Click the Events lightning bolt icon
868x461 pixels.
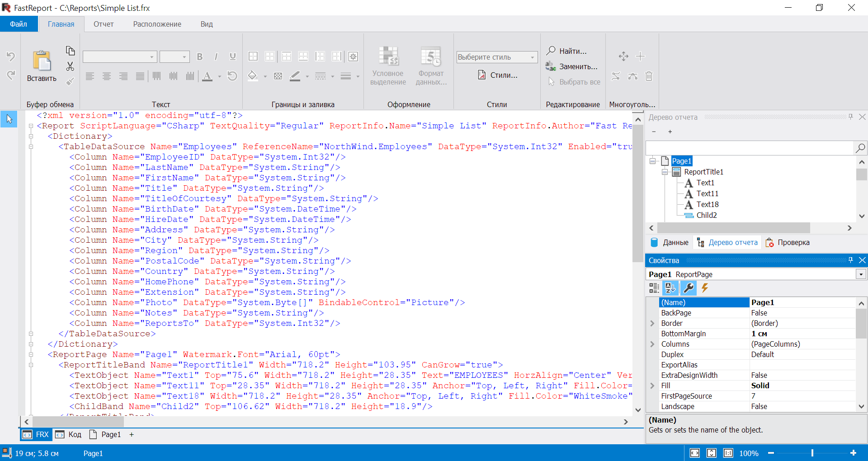705,288
